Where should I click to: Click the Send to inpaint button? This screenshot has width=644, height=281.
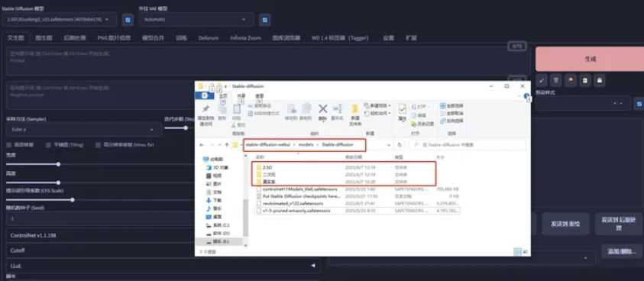[x=565, y=224]
